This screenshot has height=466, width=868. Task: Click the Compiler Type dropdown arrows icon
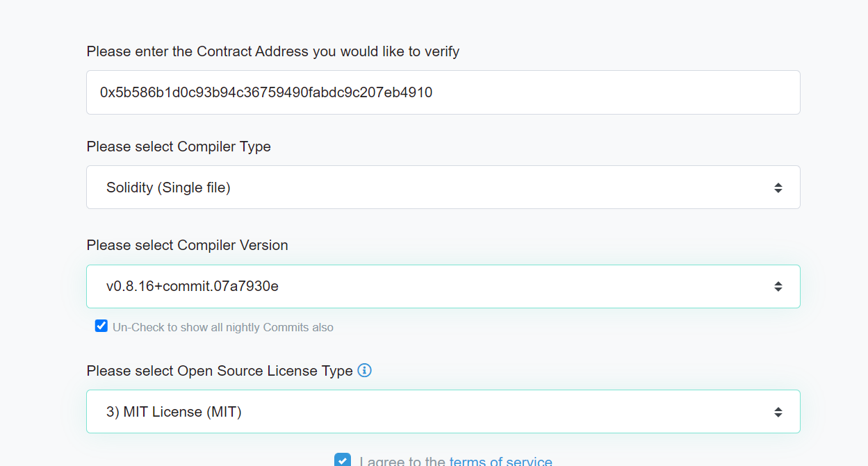pyautogui.click(x=778, y=188)
